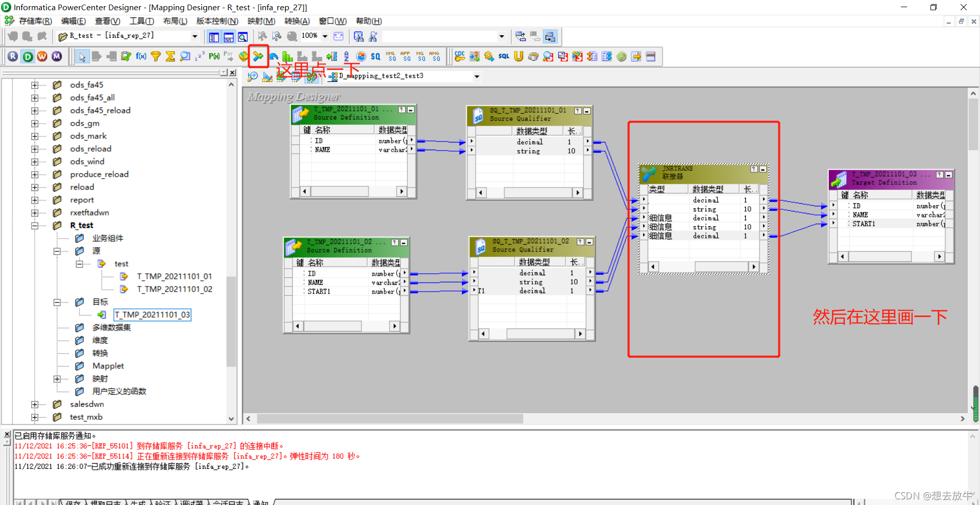Select the Stored Procedure P(x) tool
Viewport: 980px width, 505px height.
(x=214, y=56)
